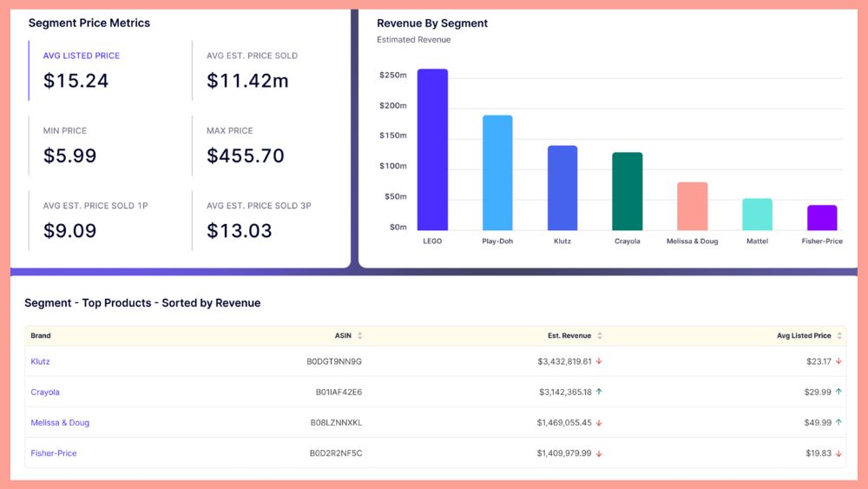Click the Est. Revenue column header text
868x489 pixels.
pos(569,335)
